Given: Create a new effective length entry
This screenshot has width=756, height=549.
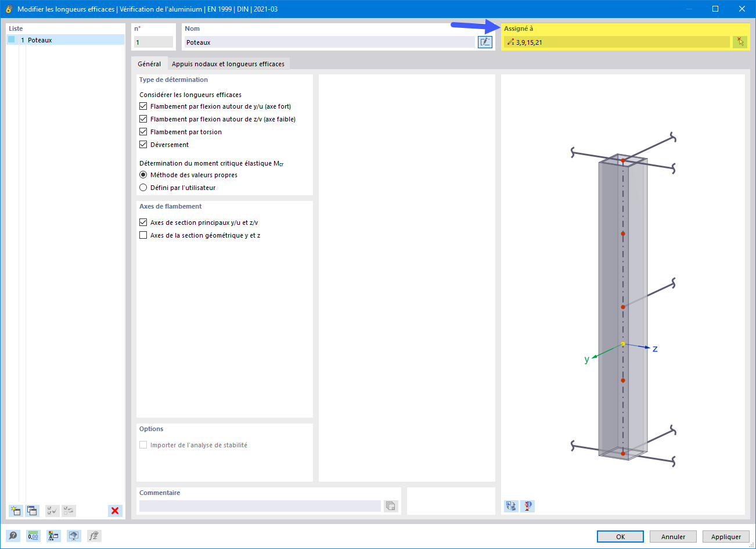Looking at the screenshot, I should (x=16, y=511).
